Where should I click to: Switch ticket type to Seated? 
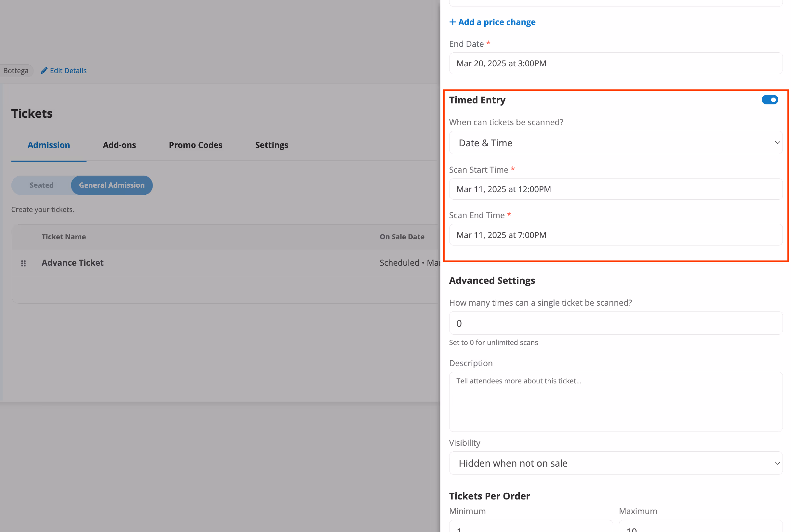coord(41,185)
